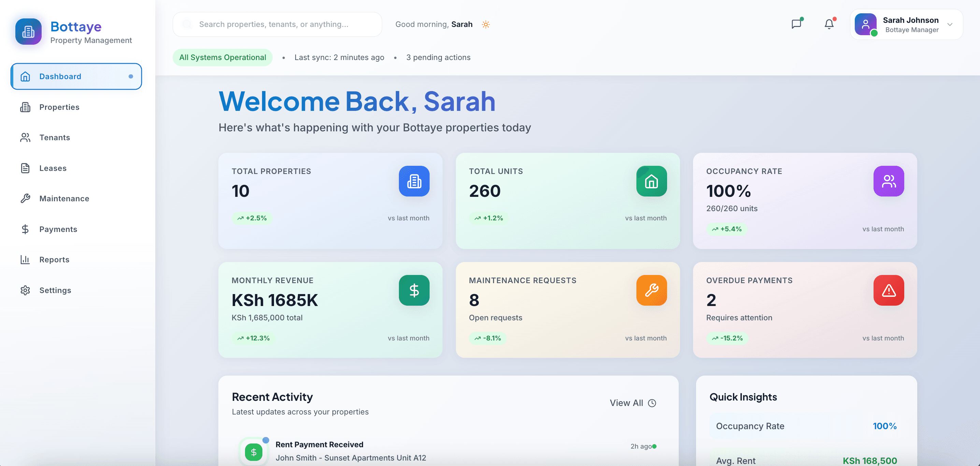This screenshot has height=466, width=980.
Task: Click the alert icon on Overdue Payments card
Action: click(x=889, y=290)
